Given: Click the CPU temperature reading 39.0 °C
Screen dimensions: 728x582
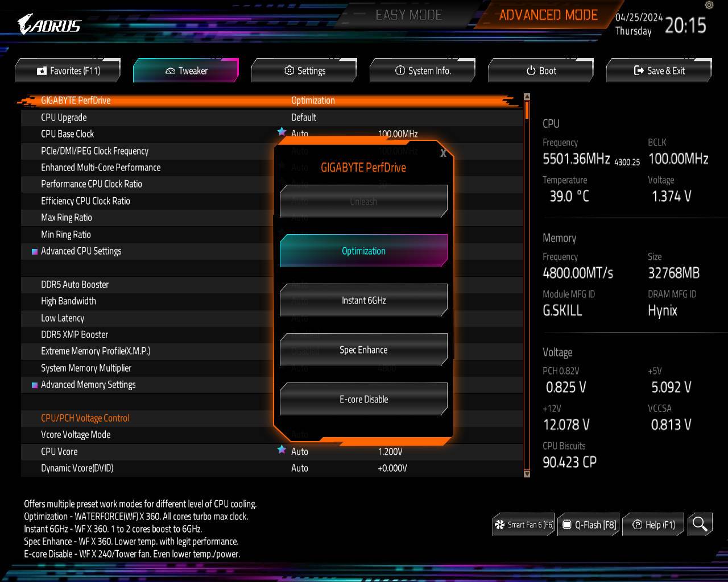Looking at the screenshot, I should 569,196.
